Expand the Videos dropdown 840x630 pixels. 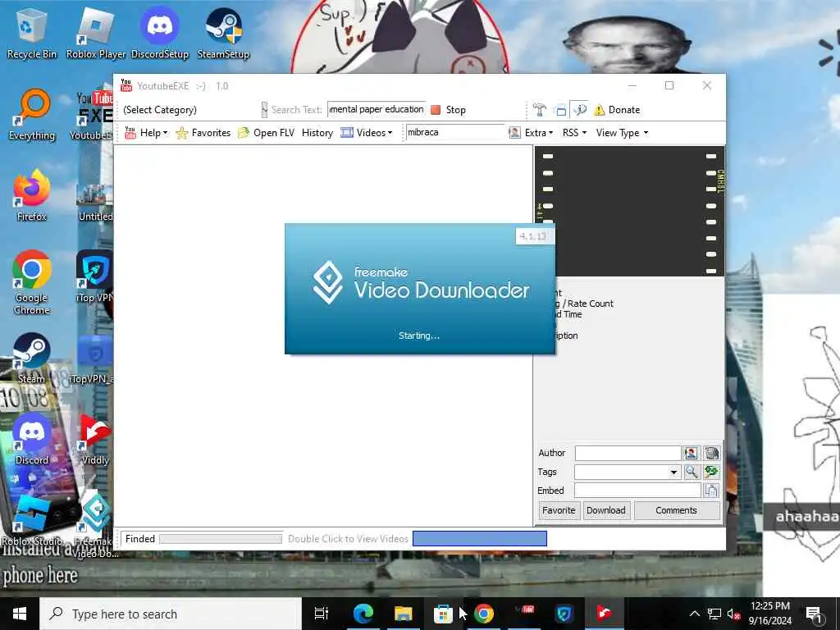(x=367, y=133)
